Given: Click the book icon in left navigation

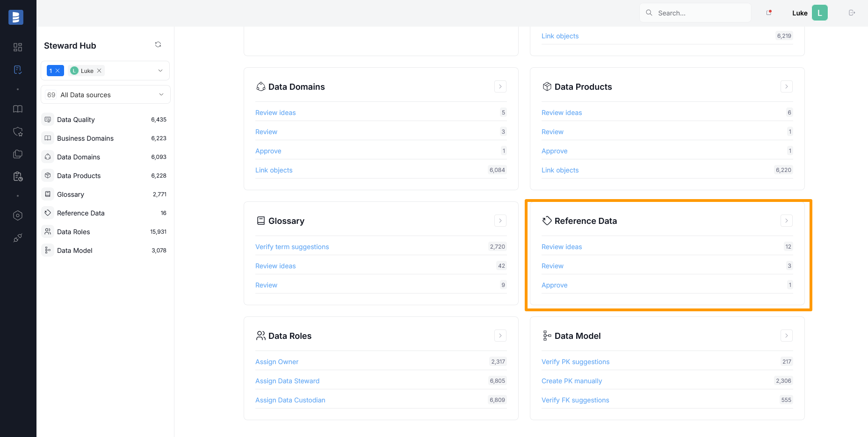Looking at the screenshot, I should (x=18, y=109).
